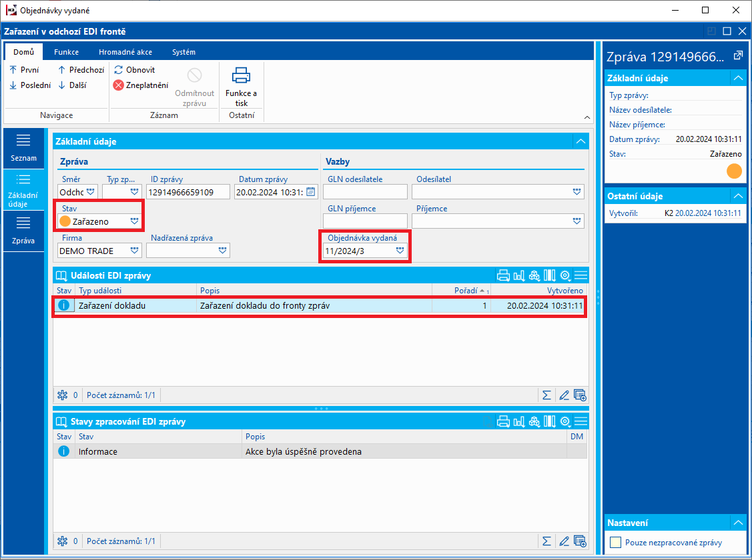Open gear settings in Stavy zpracování panel
This screenshot has height=560, width=752.
(x=565, y=421)
